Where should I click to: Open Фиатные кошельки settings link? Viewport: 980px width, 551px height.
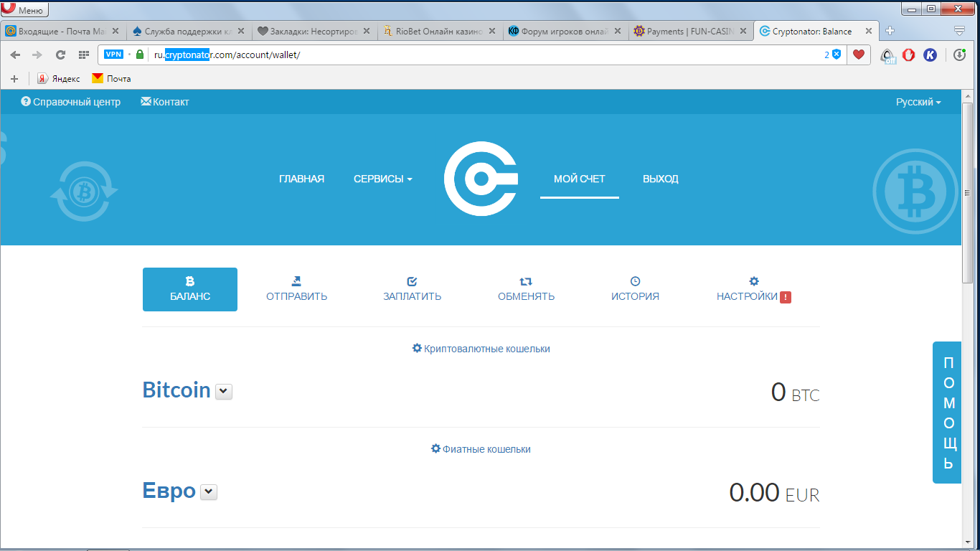[481, 449]
